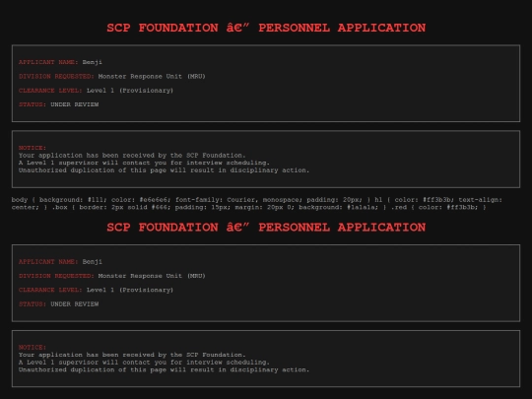Click 'A Level 1 supervisor will contact you' in lower notice
This screenshot has width=532, height=399.
93,363
